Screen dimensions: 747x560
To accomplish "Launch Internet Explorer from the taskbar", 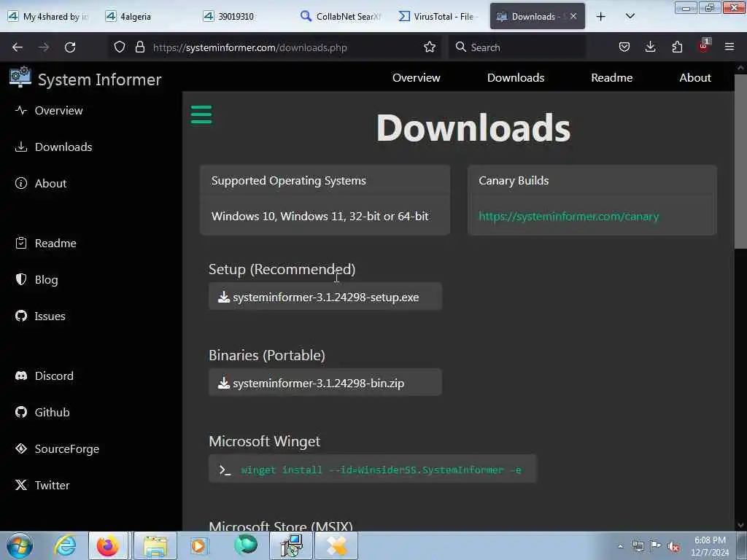I will [x=65, y=545].
